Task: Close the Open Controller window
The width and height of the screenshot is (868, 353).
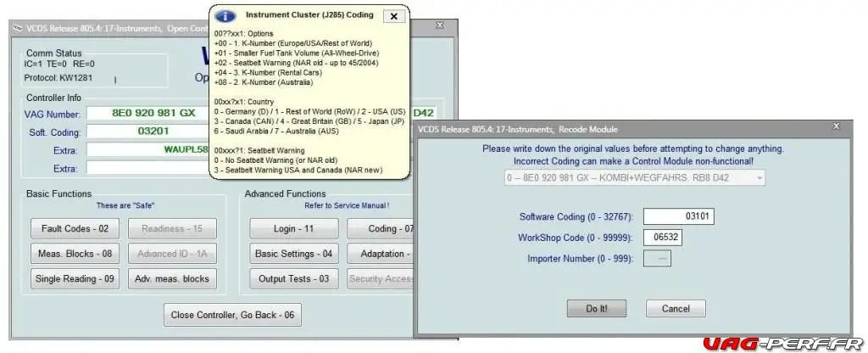Action: [x=440, y=25]
